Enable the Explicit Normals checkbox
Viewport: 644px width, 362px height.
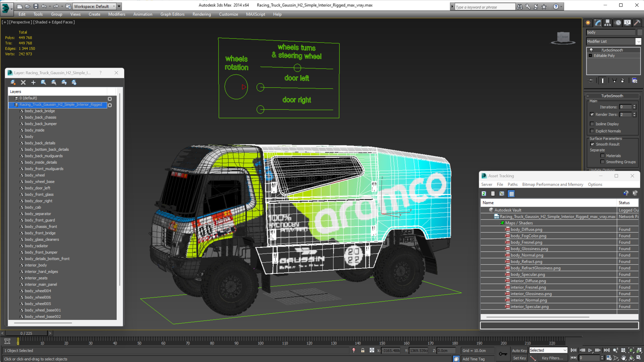coord(592,131)
